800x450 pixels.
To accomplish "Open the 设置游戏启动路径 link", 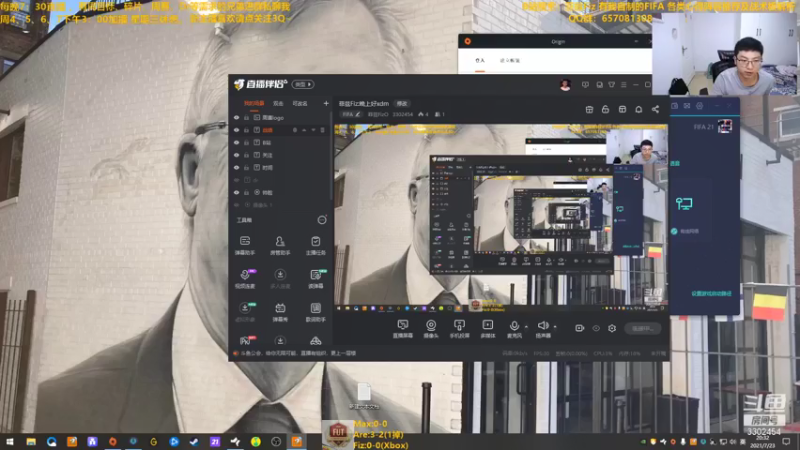I will point(711,294).
